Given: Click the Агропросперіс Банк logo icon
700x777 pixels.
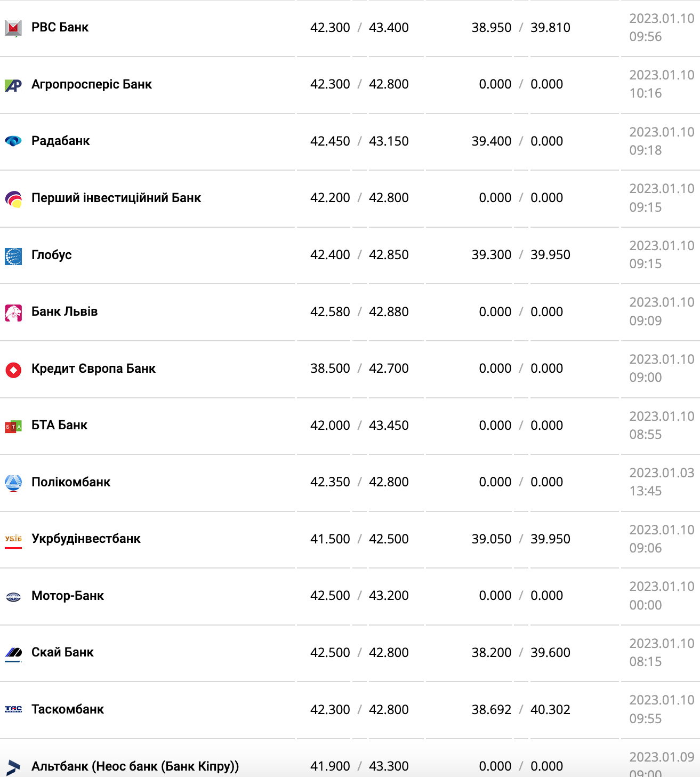Looking at the screenshot, I should point(13,85).
